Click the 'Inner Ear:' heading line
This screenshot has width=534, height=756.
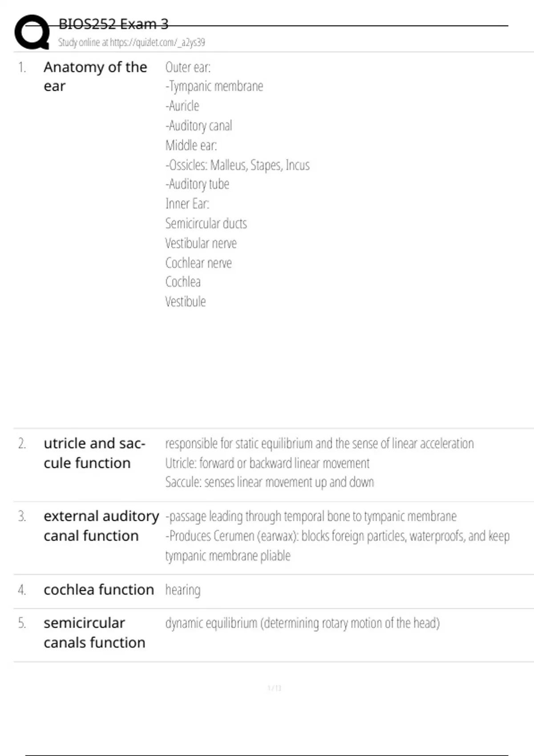click(187, 204)
